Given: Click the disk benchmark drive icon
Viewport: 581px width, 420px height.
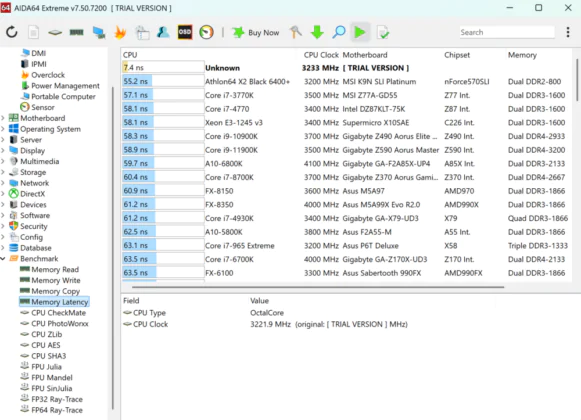Looking at the screenshot, I should (55, 33).
